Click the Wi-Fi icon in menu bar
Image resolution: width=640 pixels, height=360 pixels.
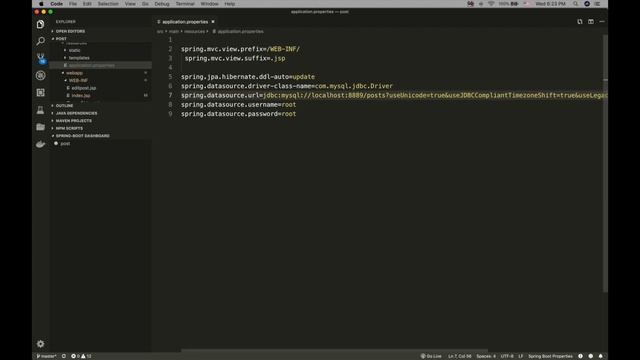point(491,4)
